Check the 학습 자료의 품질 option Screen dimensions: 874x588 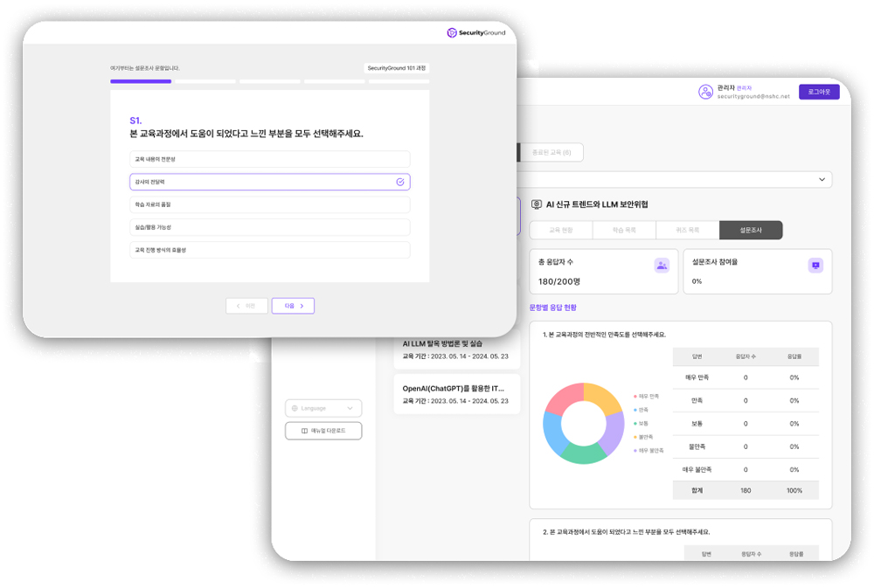point(269,204)
